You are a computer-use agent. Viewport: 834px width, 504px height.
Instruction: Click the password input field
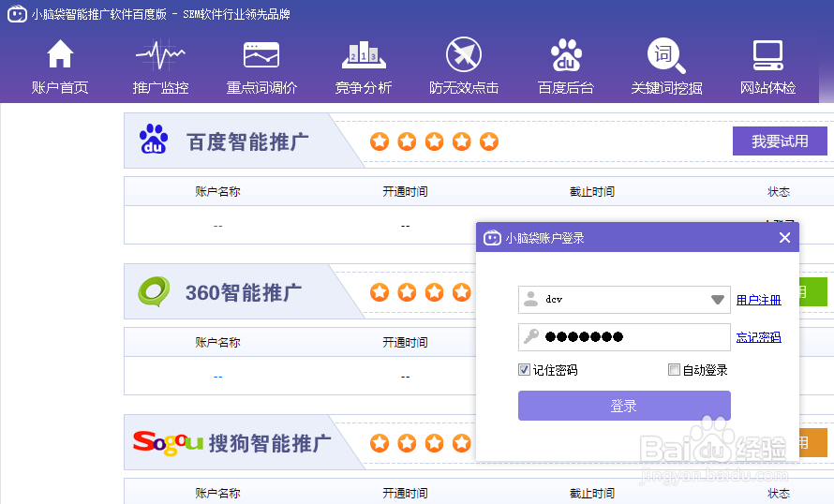tap(624, 337)
